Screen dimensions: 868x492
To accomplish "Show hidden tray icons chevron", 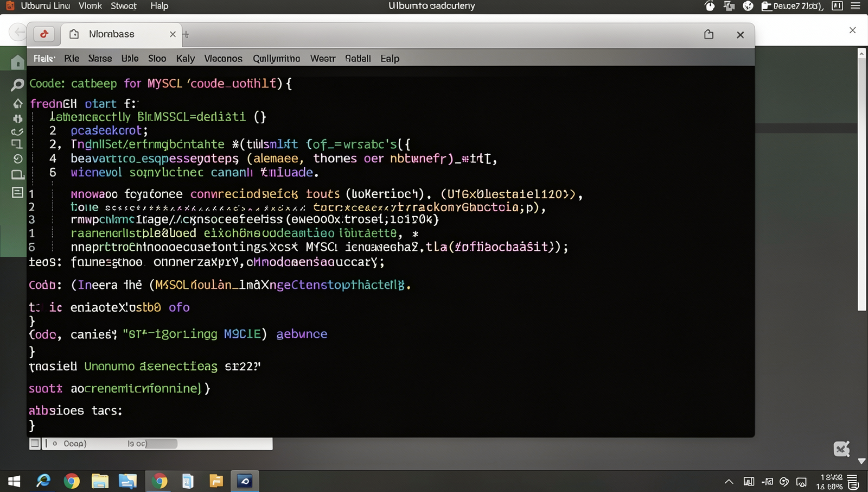I will tap(729, 482).
